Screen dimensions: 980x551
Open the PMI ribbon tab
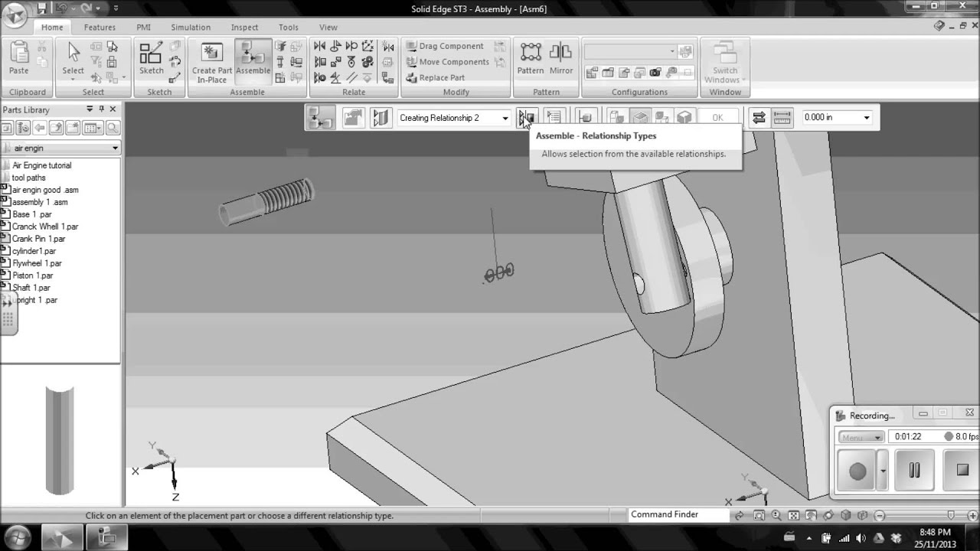click(143, 28)
